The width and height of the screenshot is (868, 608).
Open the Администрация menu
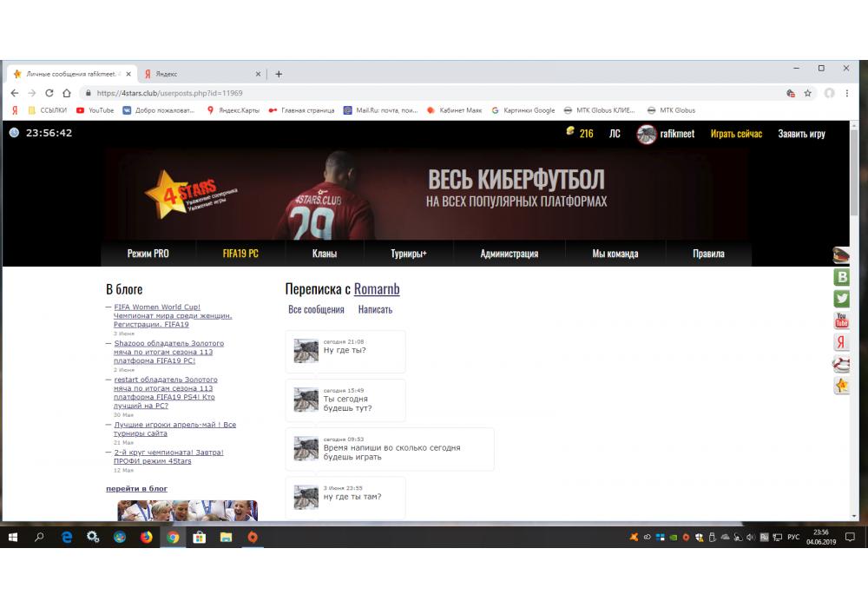pos(509,254)
